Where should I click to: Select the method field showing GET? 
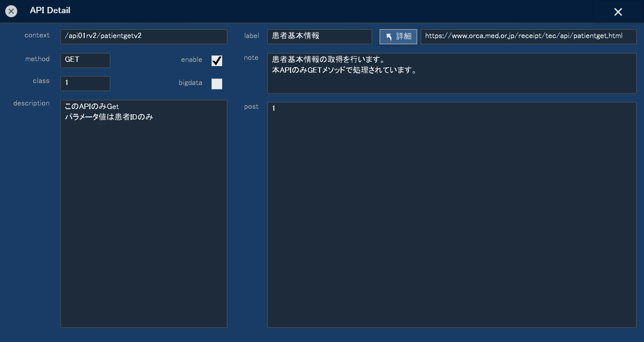(x=85, y=60)
